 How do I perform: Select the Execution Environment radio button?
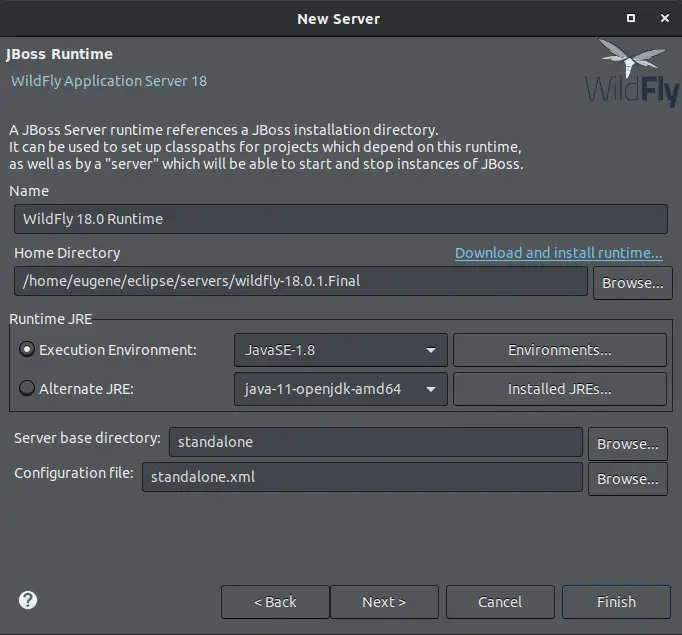[x=27, y=350]
